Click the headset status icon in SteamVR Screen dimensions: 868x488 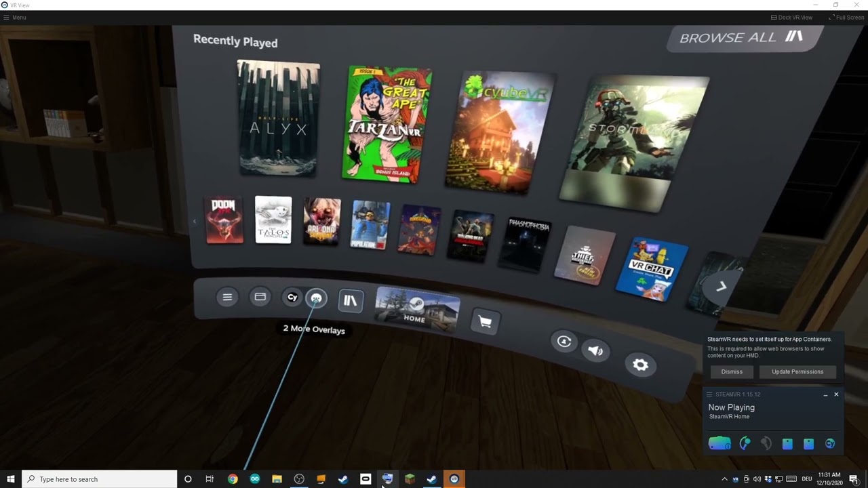click(719, 444)
